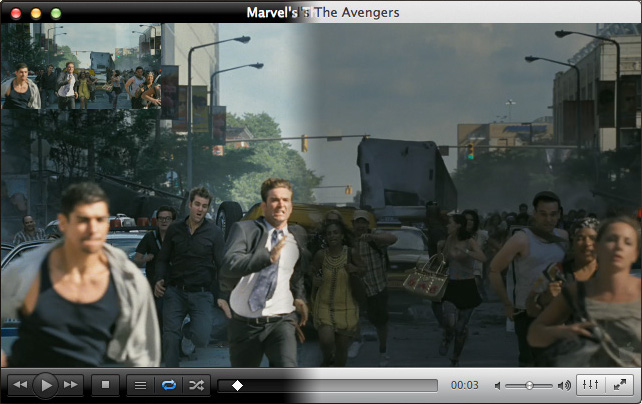This screenshot has height=404, width=642.
Task: Toggle the blue repeat/loop button
Action: tap(168, 385)
